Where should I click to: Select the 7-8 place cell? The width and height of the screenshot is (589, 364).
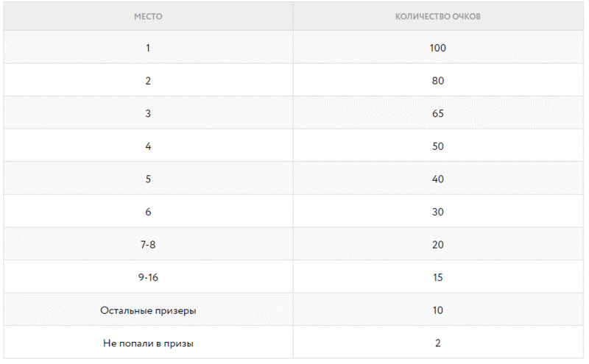pyautogui.click(x=148, y=244)
